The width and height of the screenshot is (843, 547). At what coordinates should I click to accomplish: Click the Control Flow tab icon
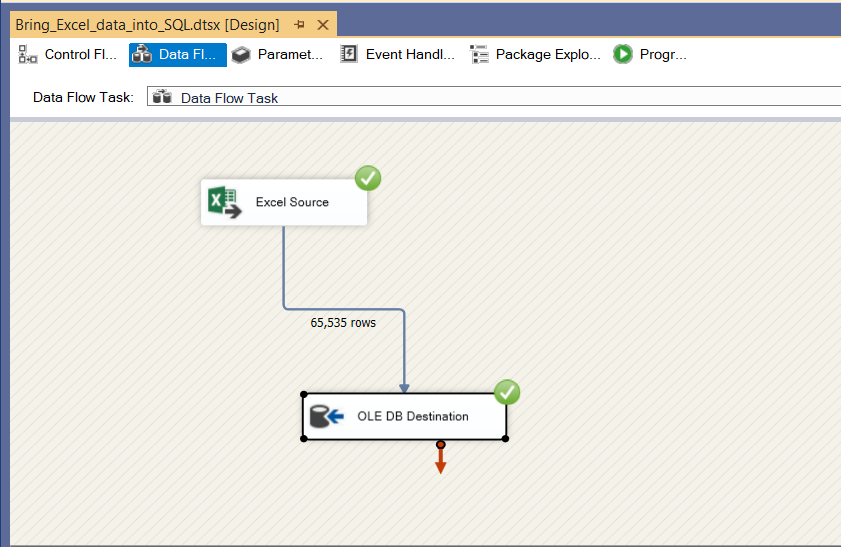28,55
